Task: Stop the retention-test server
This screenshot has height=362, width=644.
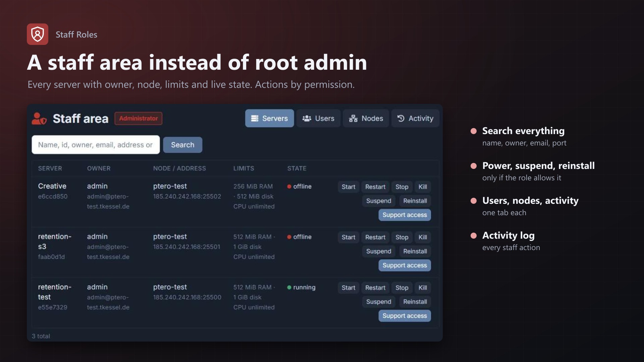Action: (x=402, y=288)
